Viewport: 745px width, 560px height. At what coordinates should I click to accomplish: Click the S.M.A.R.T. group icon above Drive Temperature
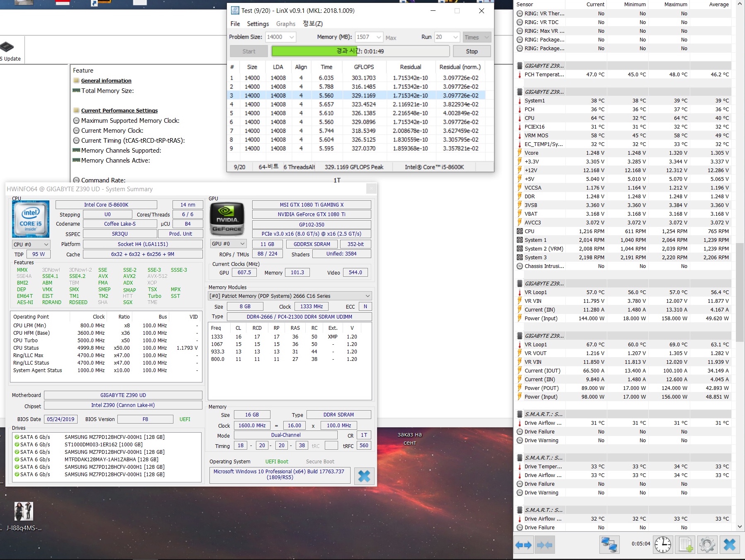[x=520, y=458]
